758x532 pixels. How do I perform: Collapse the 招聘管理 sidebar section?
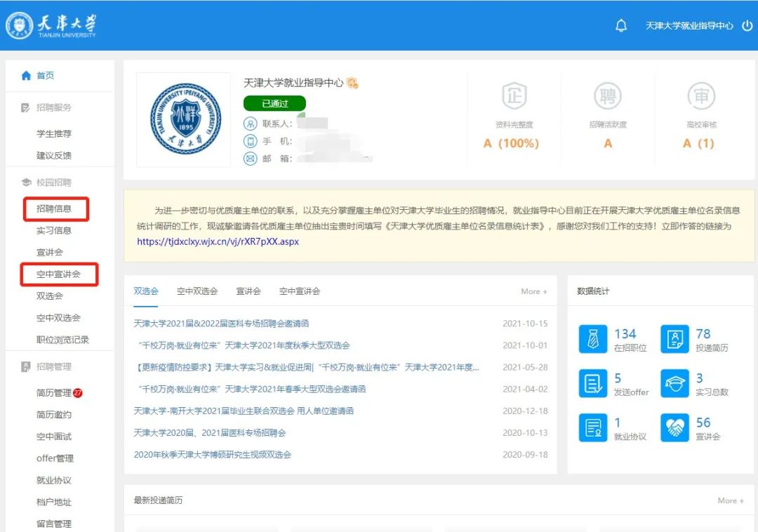point(53,366)
